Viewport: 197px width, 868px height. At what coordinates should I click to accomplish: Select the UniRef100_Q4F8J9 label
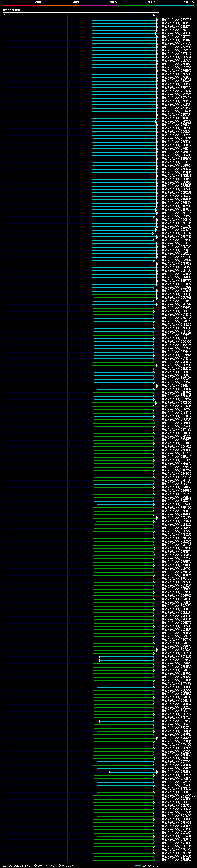(177, 457)
